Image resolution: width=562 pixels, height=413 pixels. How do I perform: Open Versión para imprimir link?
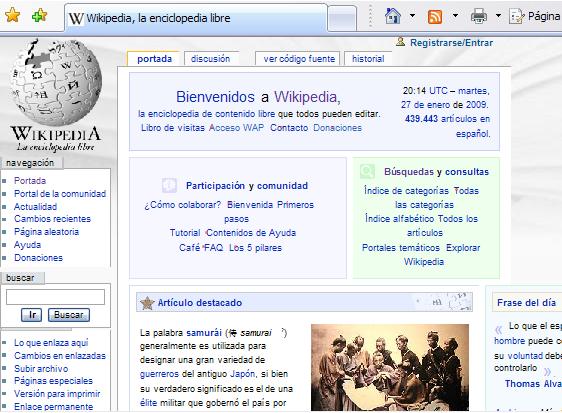(x=57, y=394)
